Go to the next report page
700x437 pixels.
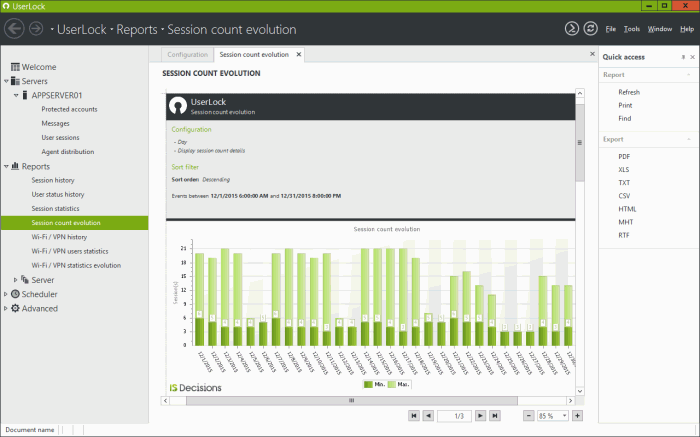480,416
